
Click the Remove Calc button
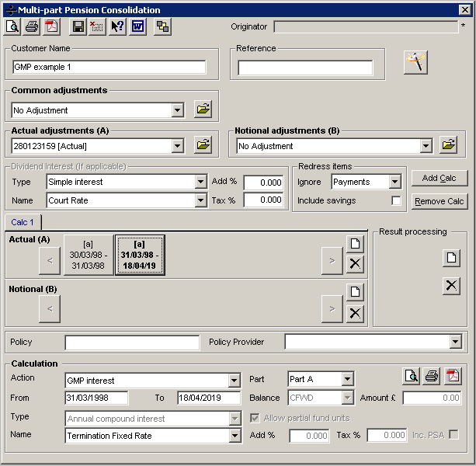[x=440, y=201]
